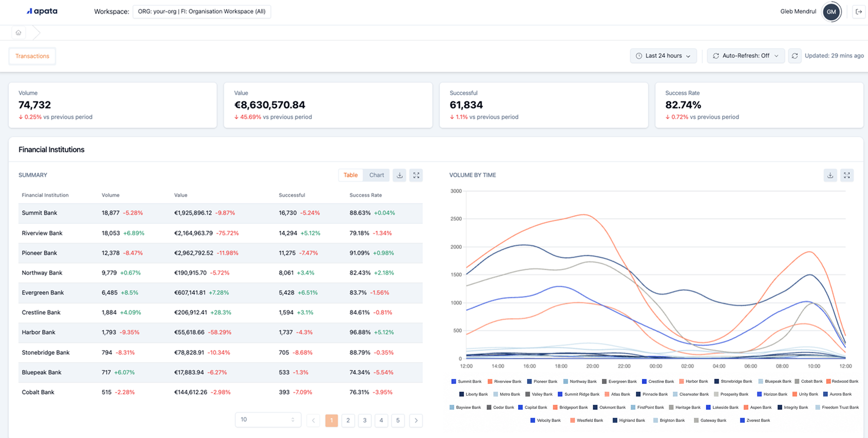Toggle Summit Bank series in chart legend
Image resolution: width=868 pixels, height=438 pixels.
pyautogui.click(x=466, y=381)
